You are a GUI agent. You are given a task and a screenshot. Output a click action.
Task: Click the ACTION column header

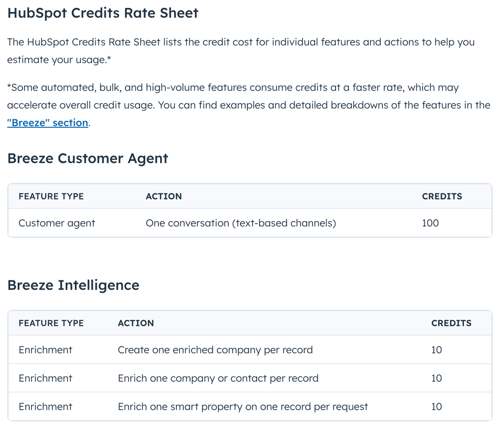tap(164, 196)
